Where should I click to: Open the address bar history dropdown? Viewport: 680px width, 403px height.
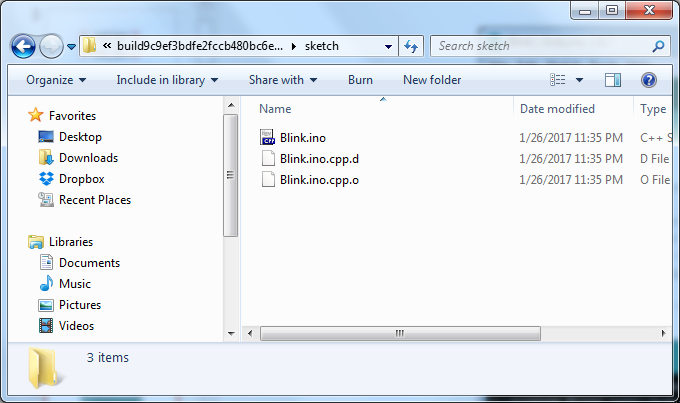(x=389, y=46)
